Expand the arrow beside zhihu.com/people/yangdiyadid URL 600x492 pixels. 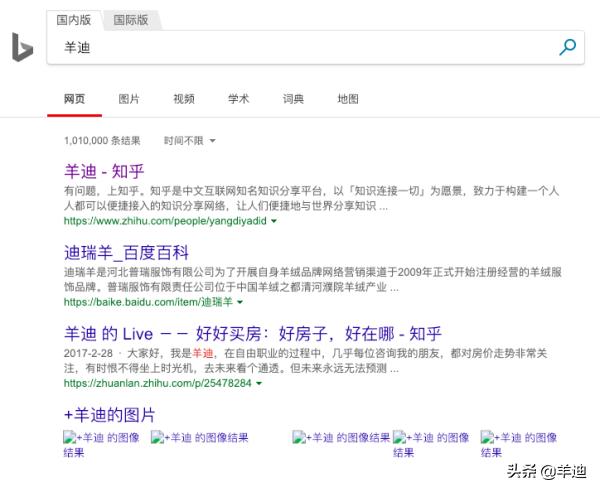point(274,221)
